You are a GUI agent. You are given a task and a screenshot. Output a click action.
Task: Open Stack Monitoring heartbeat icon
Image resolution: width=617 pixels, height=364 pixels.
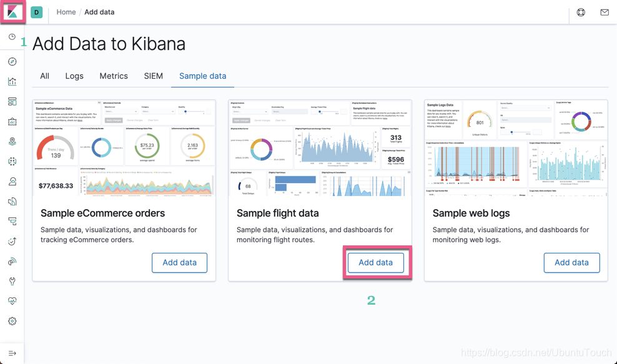coord(12,301)
